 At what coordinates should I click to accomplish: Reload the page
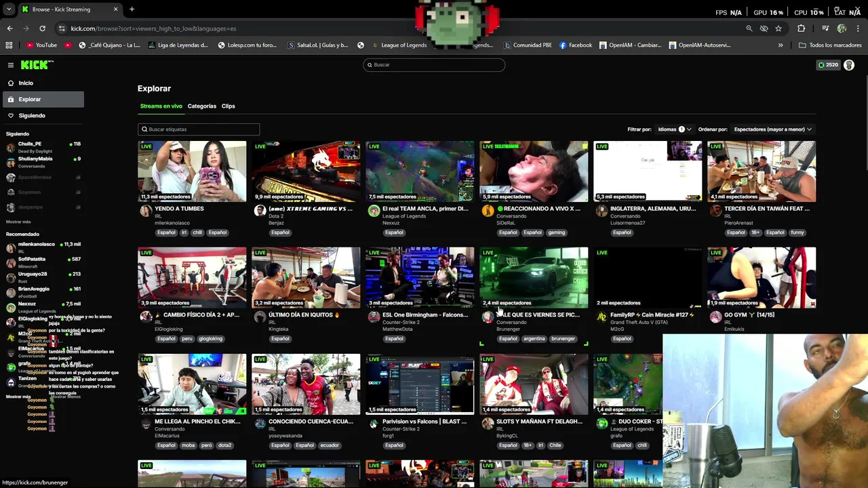click(42, 28)
